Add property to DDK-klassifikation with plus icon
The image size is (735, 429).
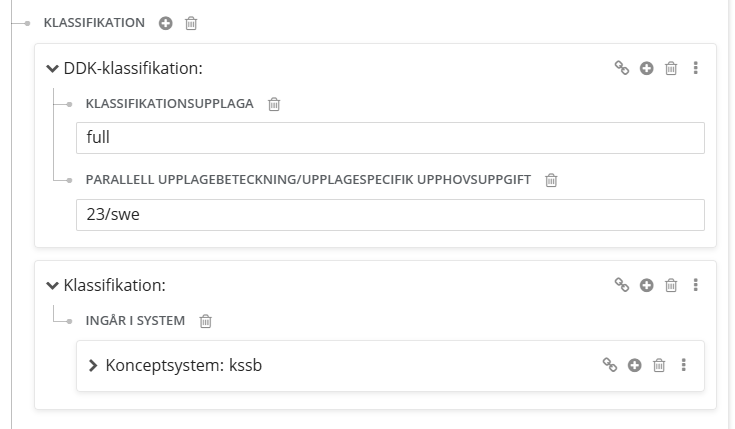(646, 68)
